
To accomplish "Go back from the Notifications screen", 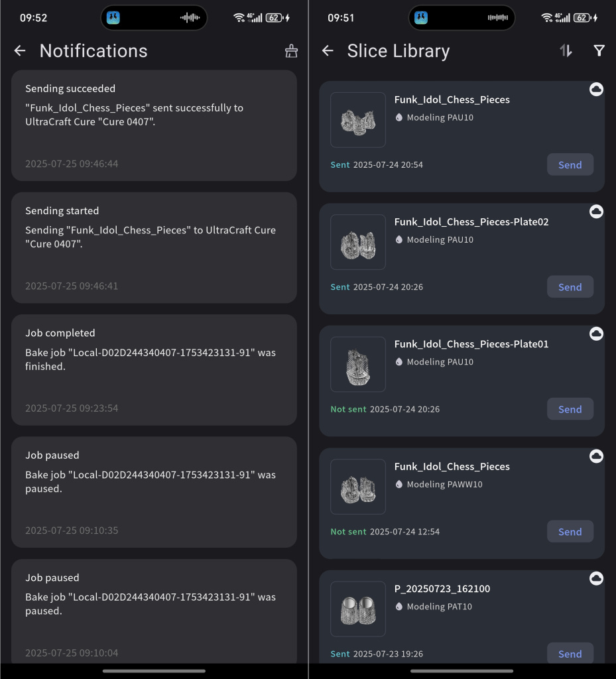I will point(20,51).
